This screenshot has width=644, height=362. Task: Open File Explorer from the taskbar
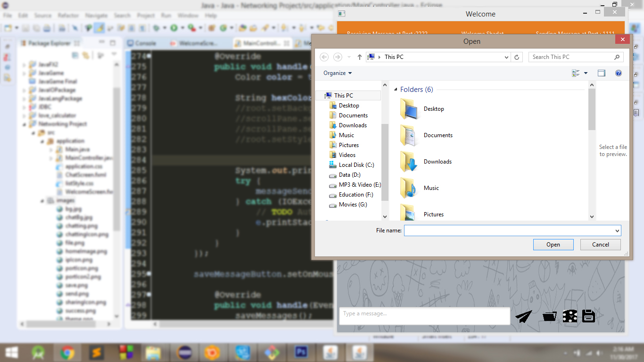pyautogui.click(x=153, y=352)
